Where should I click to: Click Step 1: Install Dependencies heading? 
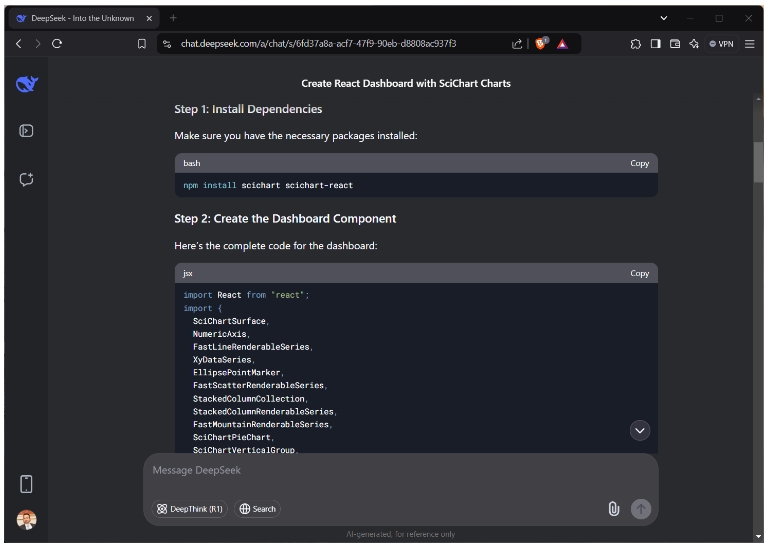pyautogui.click(x=248, y=109)
